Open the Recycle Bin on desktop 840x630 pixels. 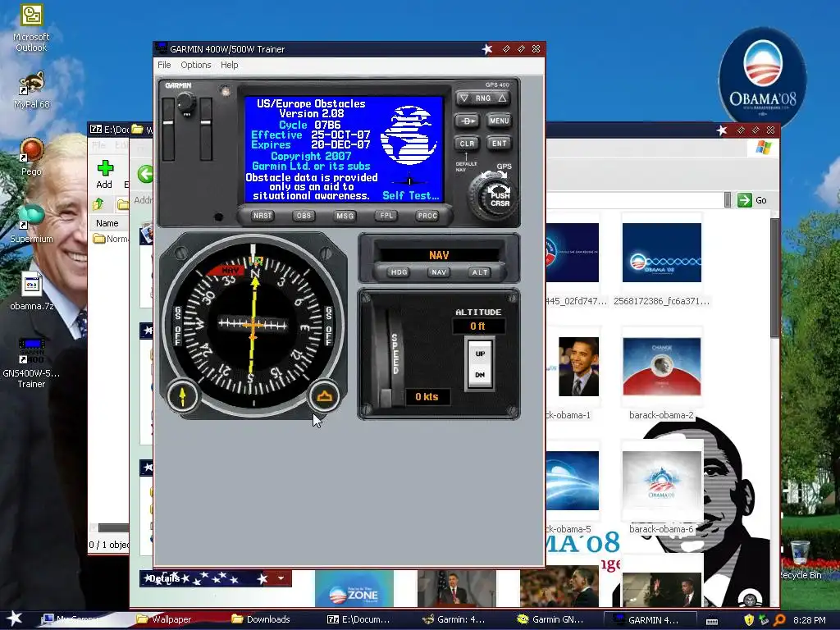click(800, 559)
